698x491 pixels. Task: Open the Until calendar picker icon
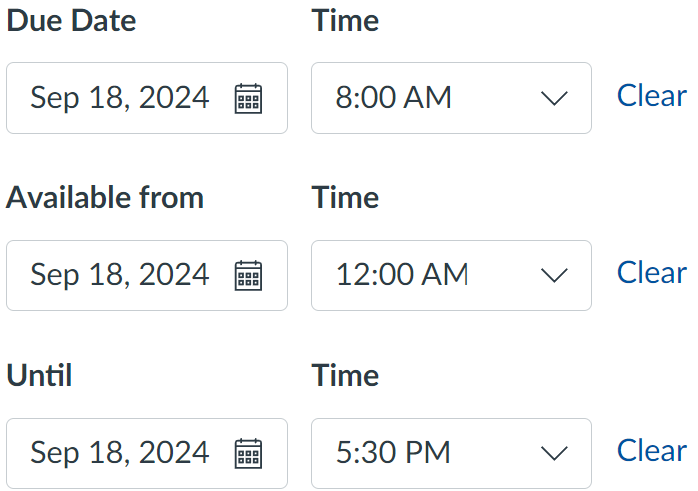pyautogui.click(x=248, y=453)
